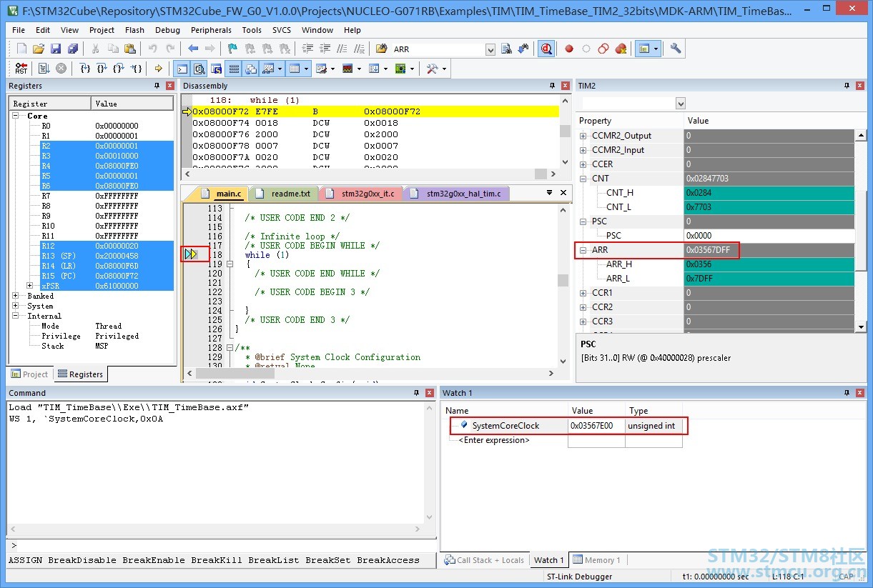Kill all breakpoints using the red X icon
This screenshot has height=588, width=873.
(x=621, y=49)
